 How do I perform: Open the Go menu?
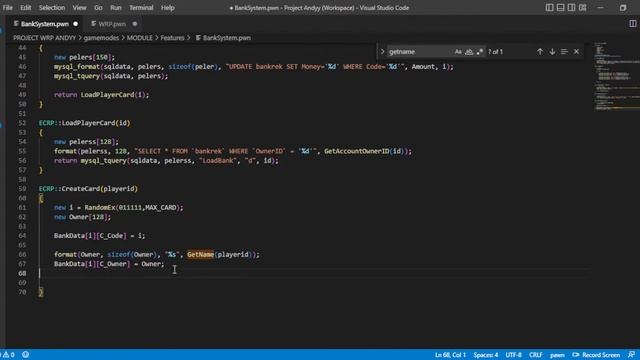[98, 8]
